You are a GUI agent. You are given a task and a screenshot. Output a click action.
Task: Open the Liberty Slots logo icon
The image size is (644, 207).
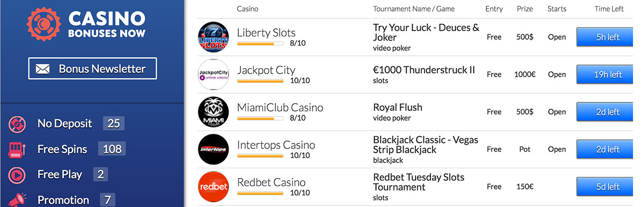(214, 37)
